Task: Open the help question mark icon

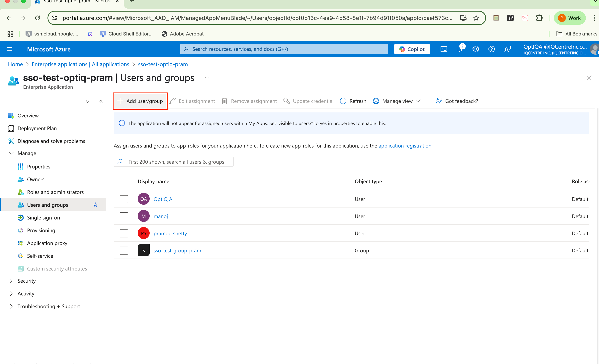Action: click(x=491, y=49)
